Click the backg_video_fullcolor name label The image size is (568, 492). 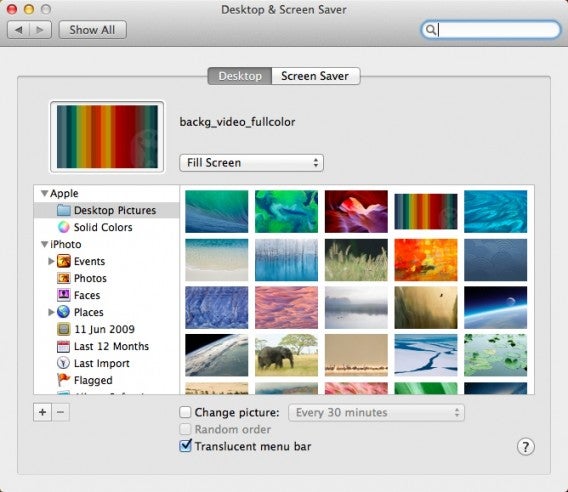tap(237, 122)
